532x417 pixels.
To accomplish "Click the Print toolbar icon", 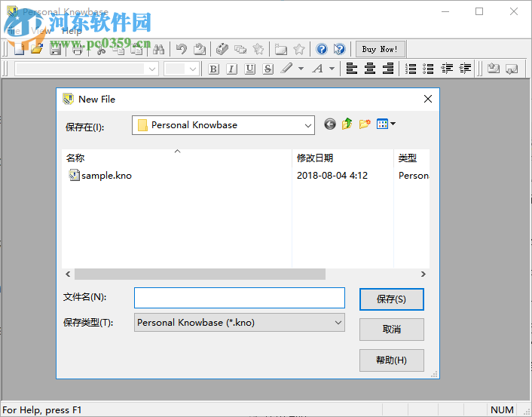I will [78, 49].
